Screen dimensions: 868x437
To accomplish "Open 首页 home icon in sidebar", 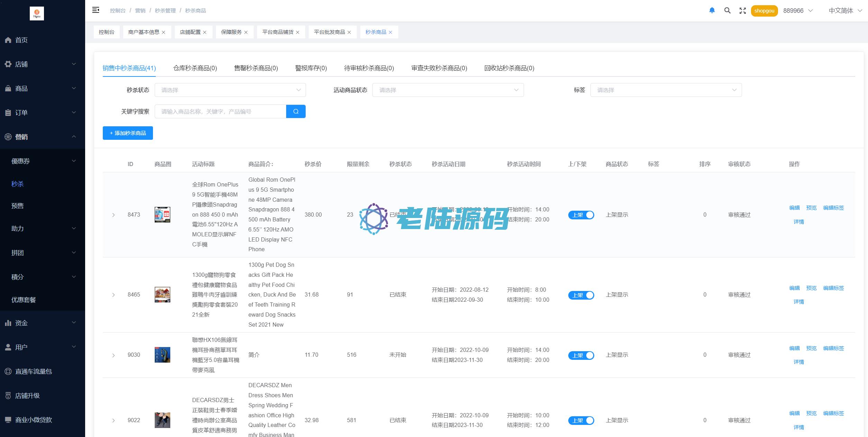I will [8, 40].
